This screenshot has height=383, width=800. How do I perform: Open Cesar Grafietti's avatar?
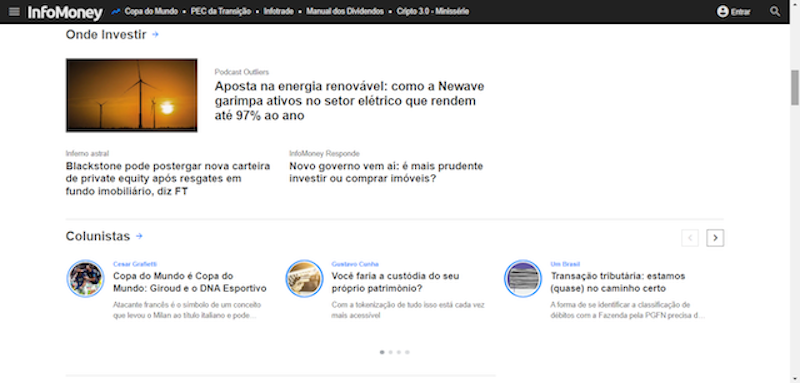click(x=85, y=278)
